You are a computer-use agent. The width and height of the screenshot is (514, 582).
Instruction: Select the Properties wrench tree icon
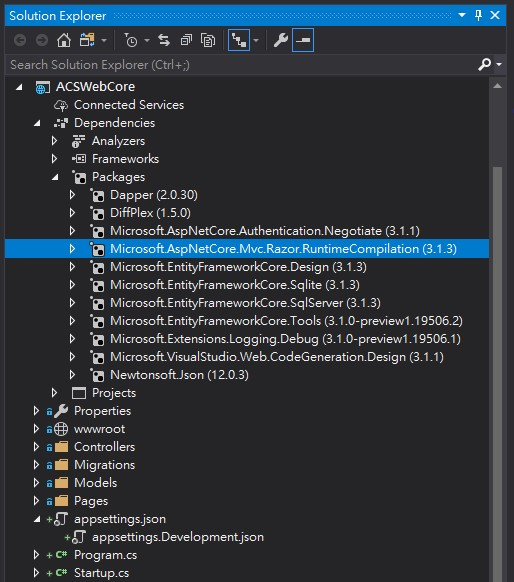pos(61,411)
